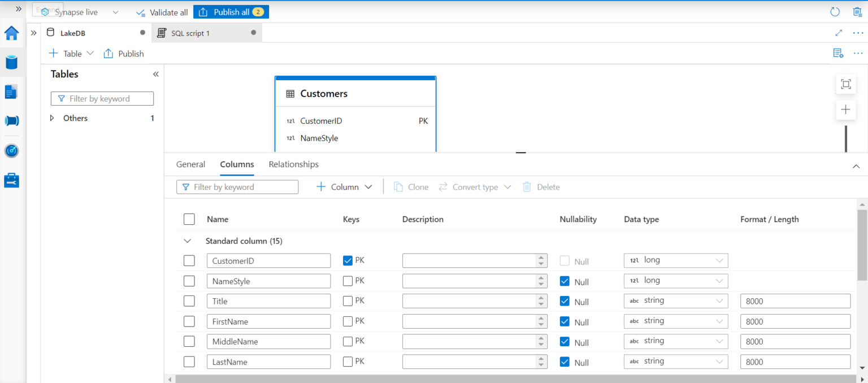The width and height of the screenshot is (868, 383).
Task: Open the Monitor hub icon
Action: tap(11, 150)
